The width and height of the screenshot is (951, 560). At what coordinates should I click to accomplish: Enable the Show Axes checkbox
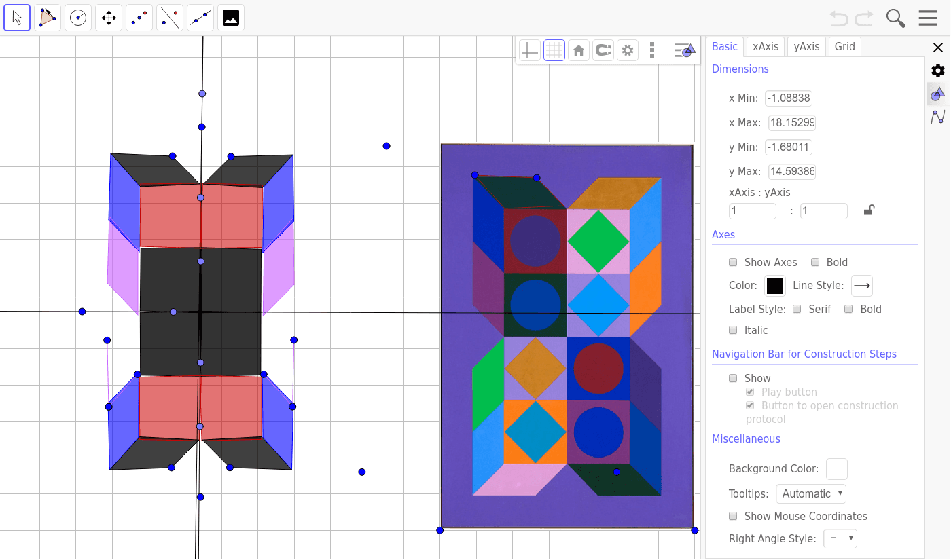pos(733,262)
